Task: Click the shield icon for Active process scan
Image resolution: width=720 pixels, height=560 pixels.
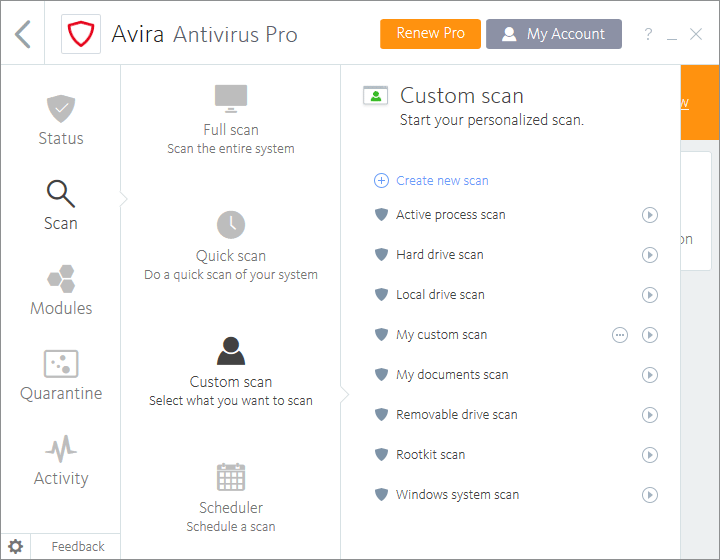Action: click(381, 214)
